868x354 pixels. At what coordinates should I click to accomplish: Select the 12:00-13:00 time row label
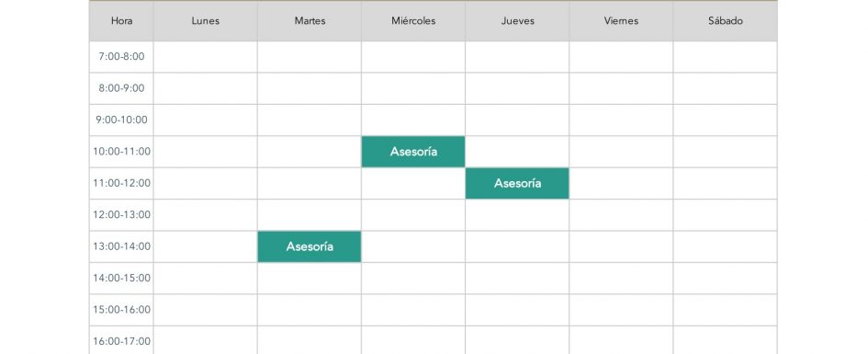(x=121, y=215)
